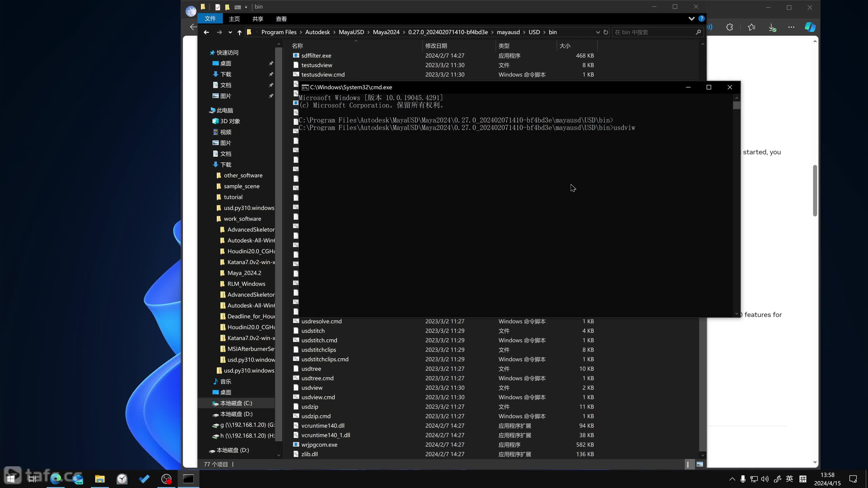The width and height of the screenshot is (868, 488).
Task: Sort files by 大小 column header
Action: tap(577, 46)
